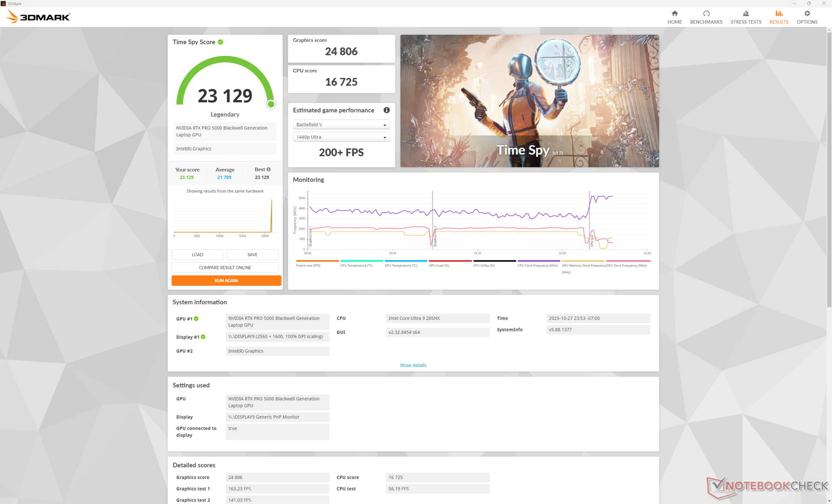The width and height of the screenshot is (832, 504).
Task: Click Compare Result Online button
Action: [x=225, y=268]
